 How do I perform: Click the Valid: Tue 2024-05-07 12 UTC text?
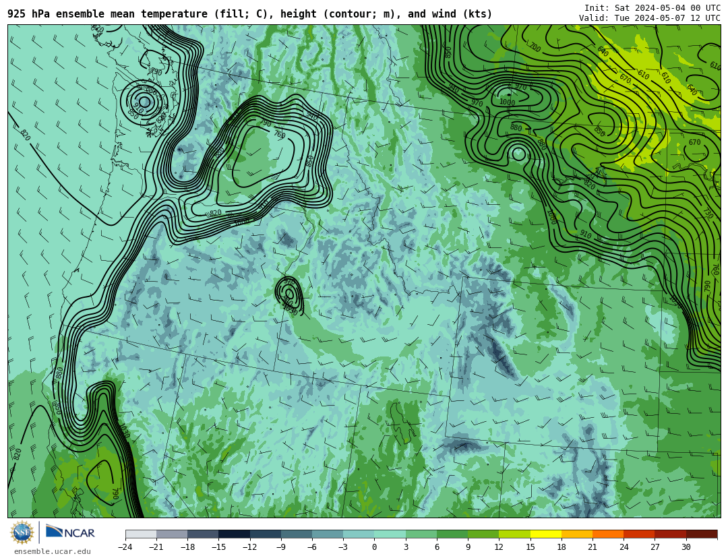[650, 18]
